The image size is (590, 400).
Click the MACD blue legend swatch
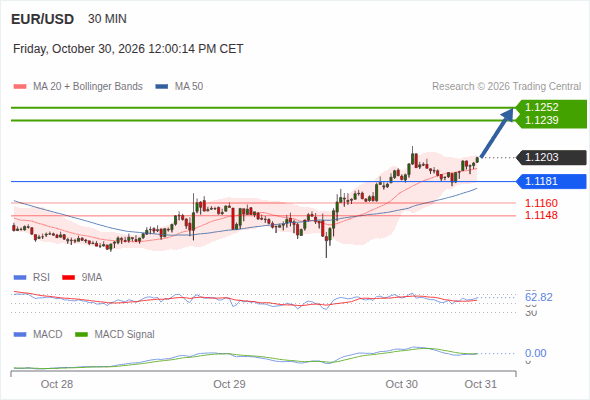coord(20,335)
